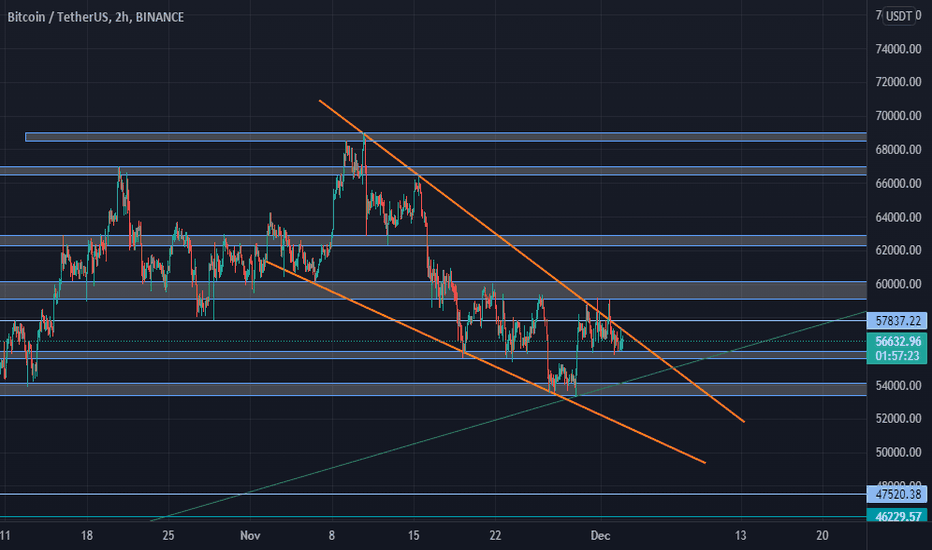Click the current price 56632.96 label
This screenshot has width=932, height=550.
(x=898, y=341)
